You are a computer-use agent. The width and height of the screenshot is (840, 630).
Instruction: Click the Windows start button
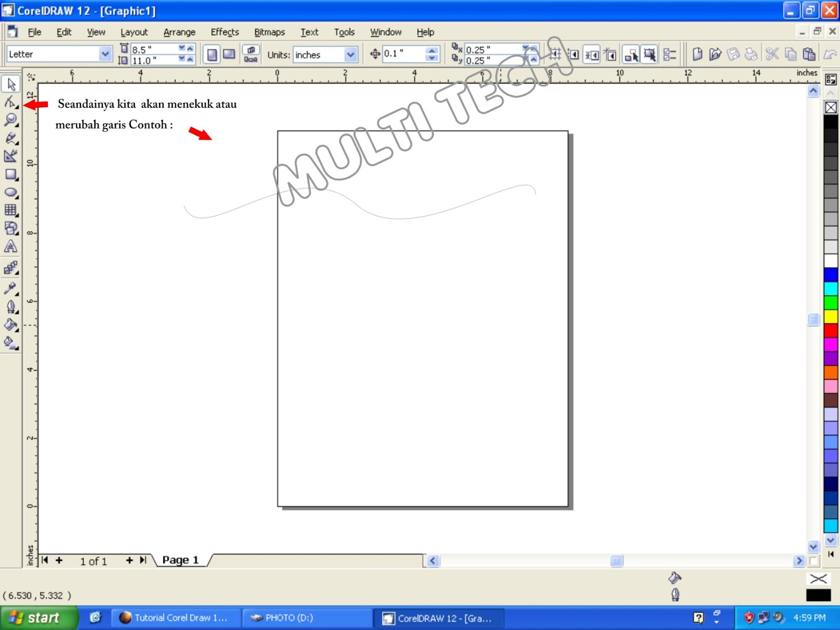(39, 618)
